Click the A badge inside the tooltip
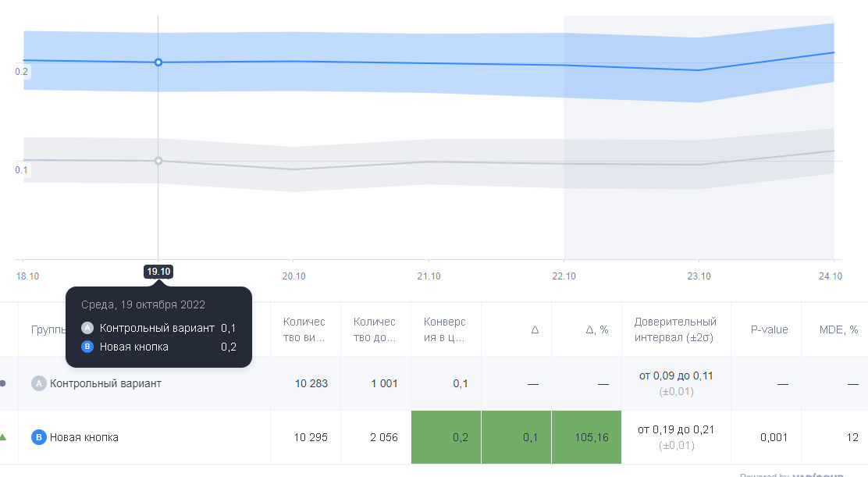The image size is (868, 477). click(x=87, y=328)
